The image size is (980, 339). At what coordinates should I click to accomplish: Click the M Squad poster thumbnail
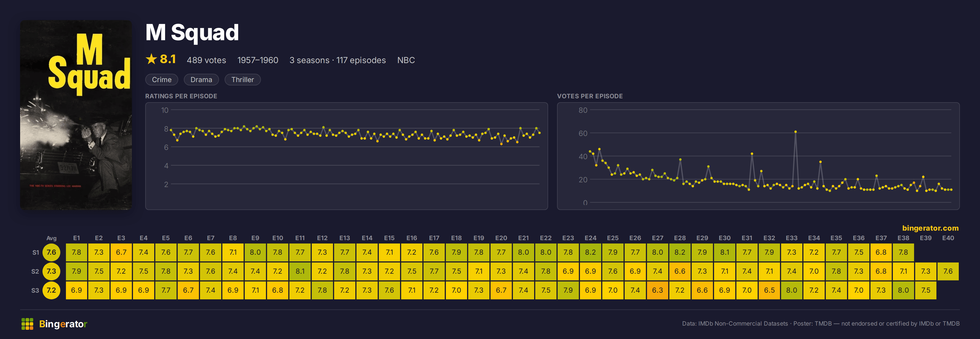click(x=76, y=115)
